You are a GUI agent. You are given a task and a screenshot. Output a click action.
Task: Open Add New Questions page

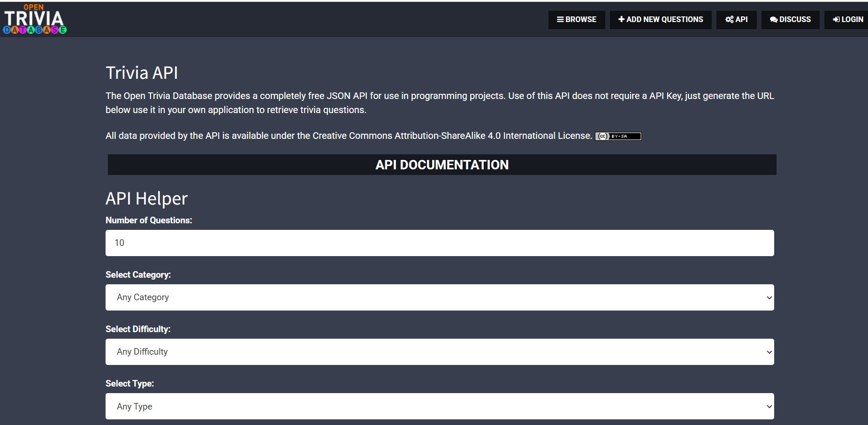pyautogui.click(x=661, y=20)
